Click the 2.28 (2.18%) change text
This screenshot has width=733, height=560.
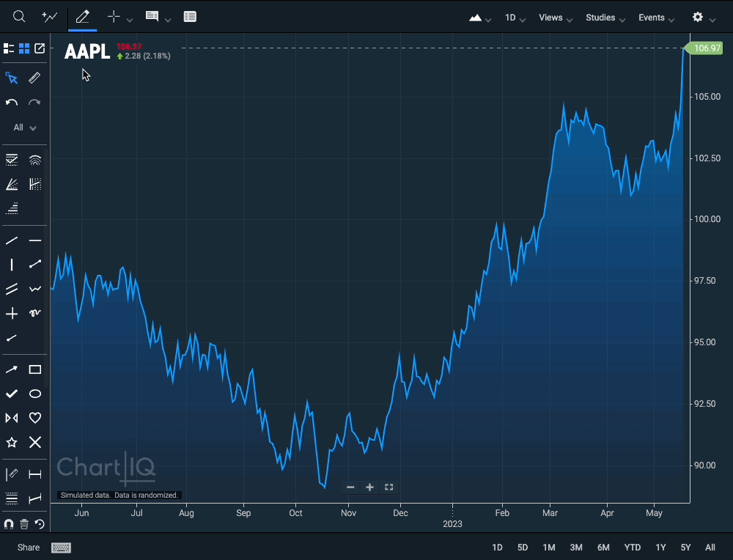point(148,56)
